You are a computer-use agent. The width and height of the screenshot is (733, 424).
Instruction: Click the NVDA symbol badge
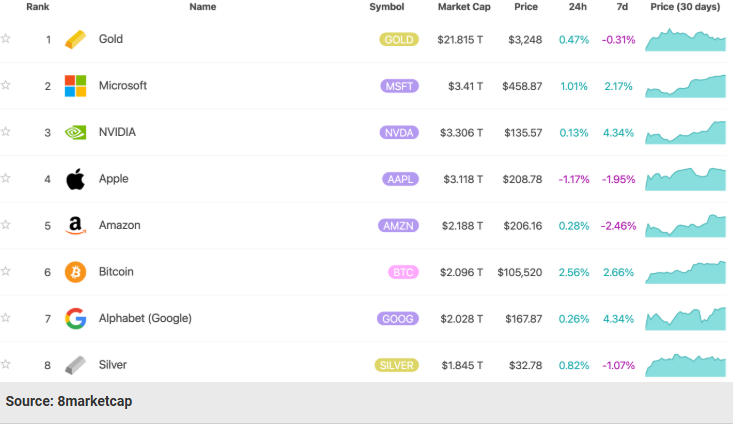click(399, 133)
